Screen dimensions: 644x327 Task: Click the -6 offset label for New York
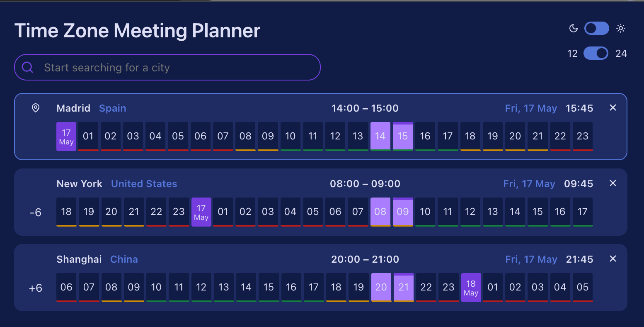point(36,212)
